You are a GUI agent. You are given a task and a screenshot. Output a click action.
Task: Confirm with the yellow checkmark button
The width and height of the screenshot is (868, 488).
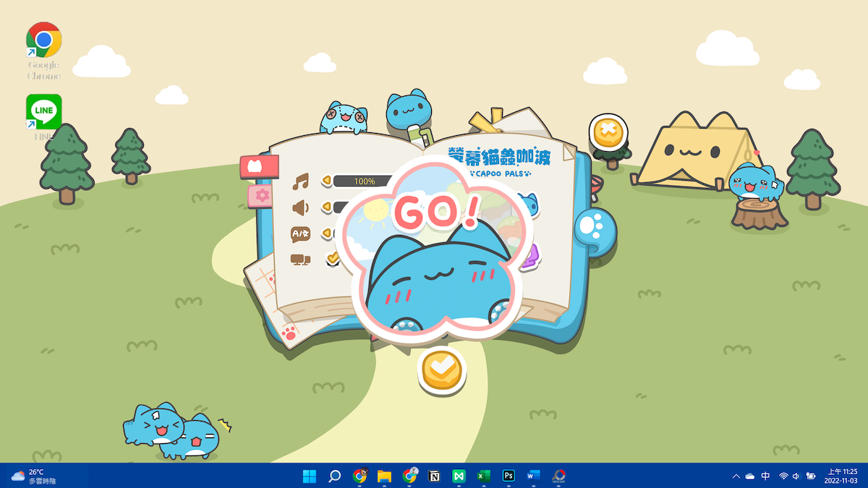pyautogui.click(x=442, y=371)
